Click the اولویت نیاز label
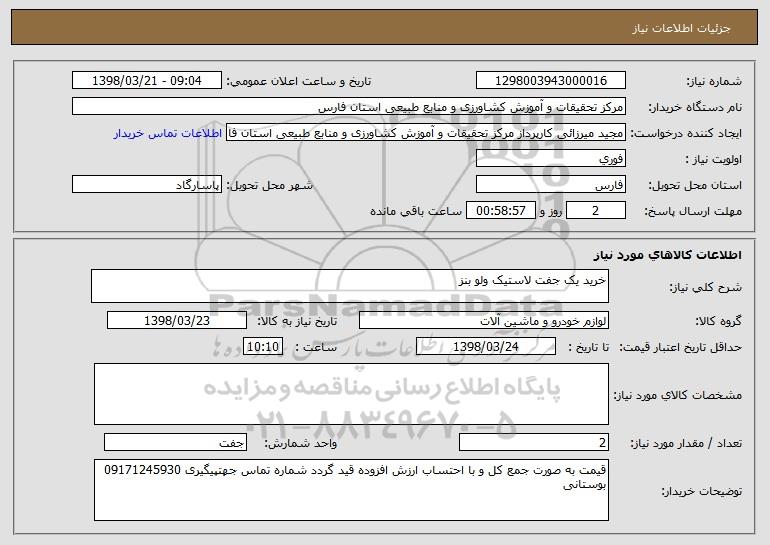 (x=714, y=160)
